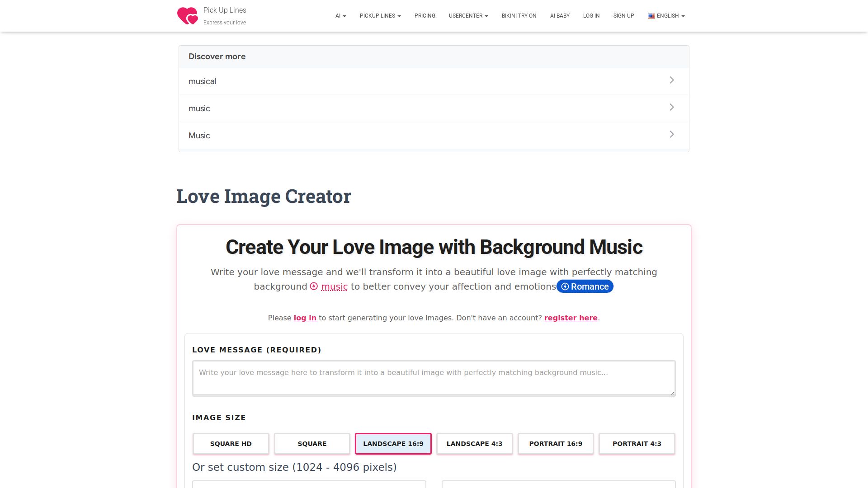Expand the Pickup Lines dropdown menu

[380, 16]
